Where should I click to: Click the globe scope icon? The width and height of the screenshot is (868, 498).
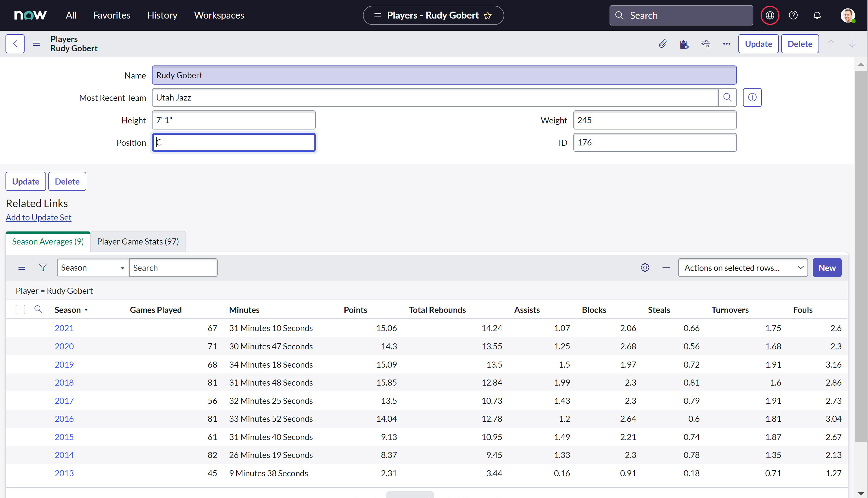pos(770,15)
